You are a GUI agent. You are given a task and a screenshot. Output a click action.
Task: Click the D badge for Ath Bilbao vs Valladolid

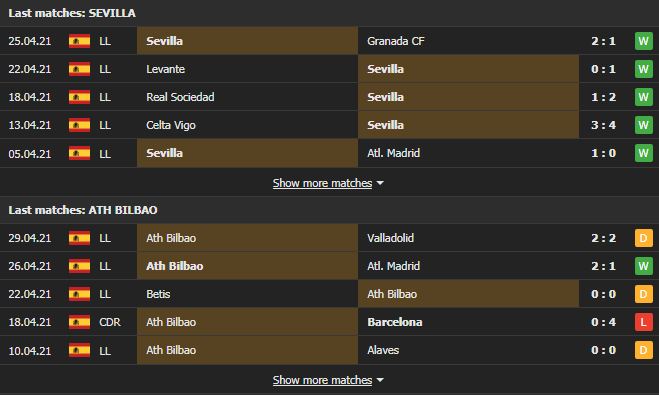(643, 238)
